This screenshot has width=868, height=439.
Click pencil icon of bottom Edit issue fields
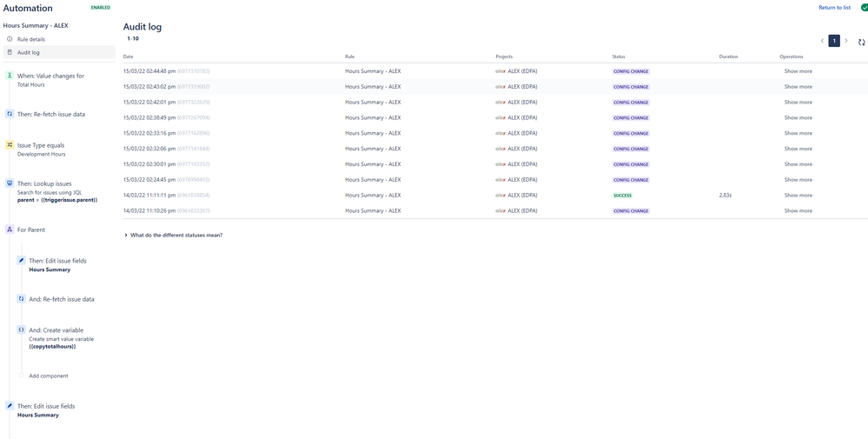click(x=10, y=406)
